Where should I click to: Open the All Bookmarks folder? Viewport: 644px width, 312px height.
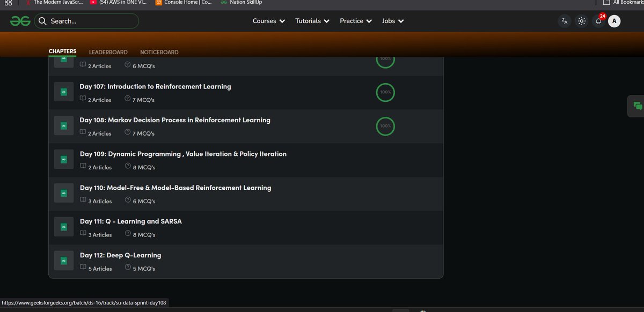pyautogui.click(x=623, y=3)
